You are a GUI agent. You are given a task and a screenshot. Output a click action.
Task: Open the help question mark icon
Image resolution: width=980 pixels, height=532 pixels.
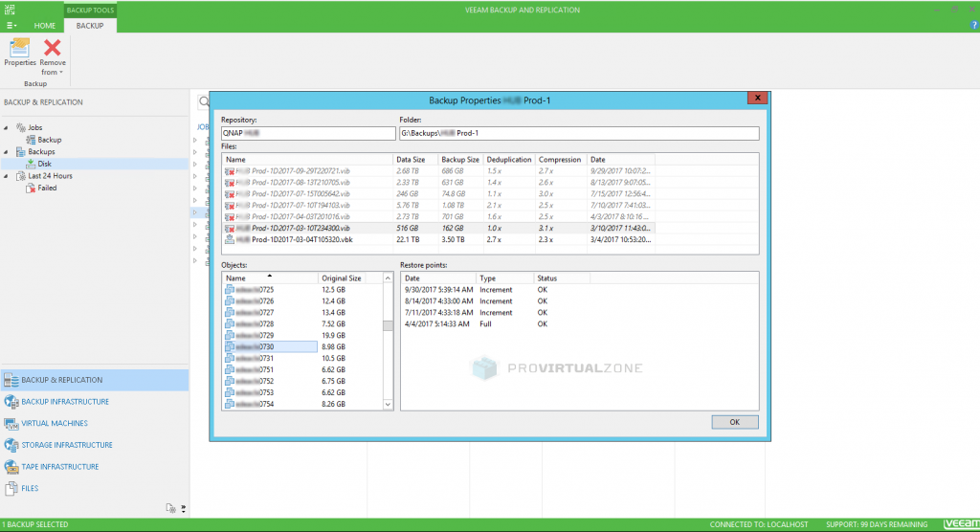tap(973, 25)
